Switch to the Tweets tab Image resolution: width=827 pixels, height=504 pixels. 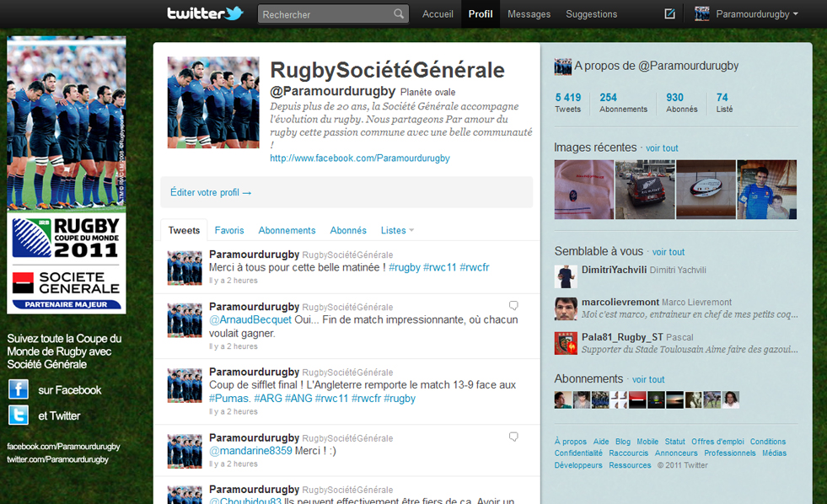click(184, 230)
